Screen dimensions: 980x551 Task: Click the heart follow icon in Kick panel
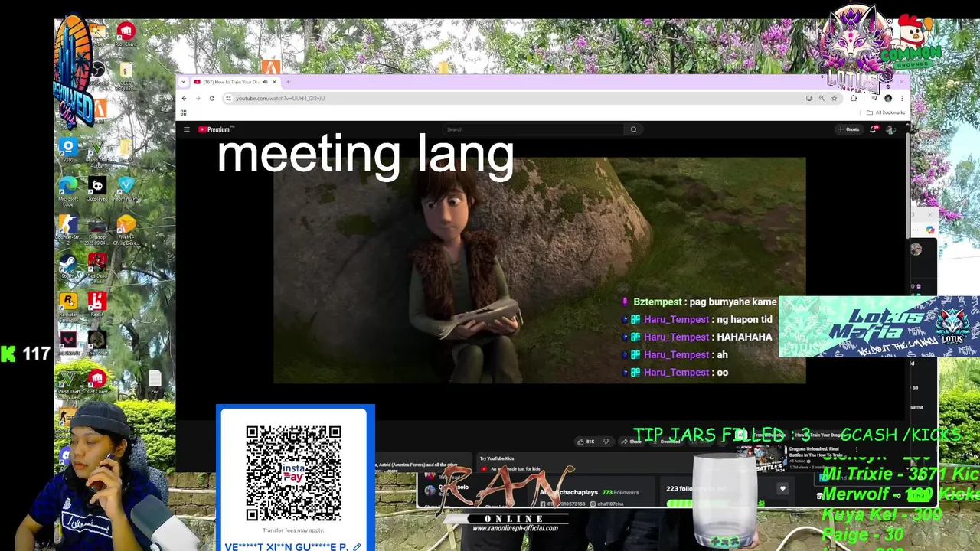pyautogui.click(x=782, y=488)
